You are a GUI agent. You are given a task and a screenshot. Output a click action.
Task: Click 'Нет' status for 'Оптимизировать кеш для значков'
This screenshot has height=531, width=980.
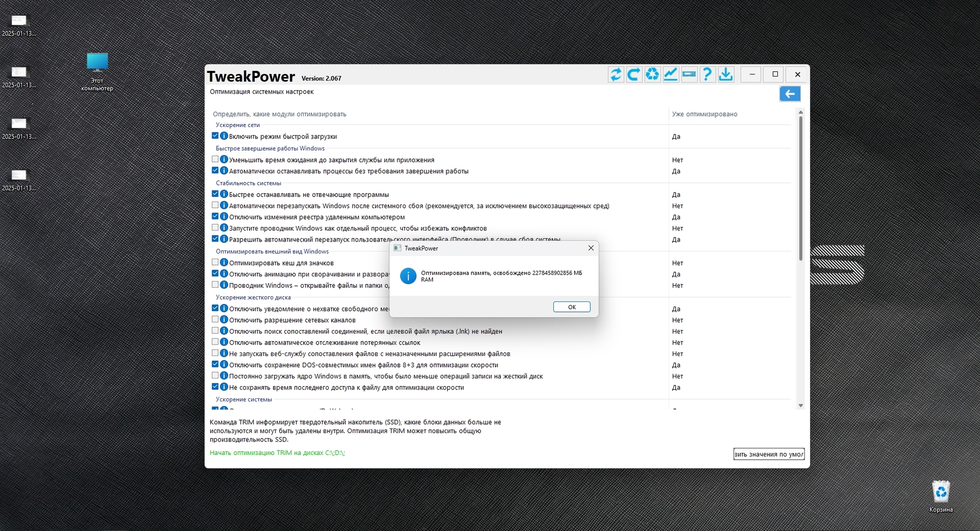[677, 263]
